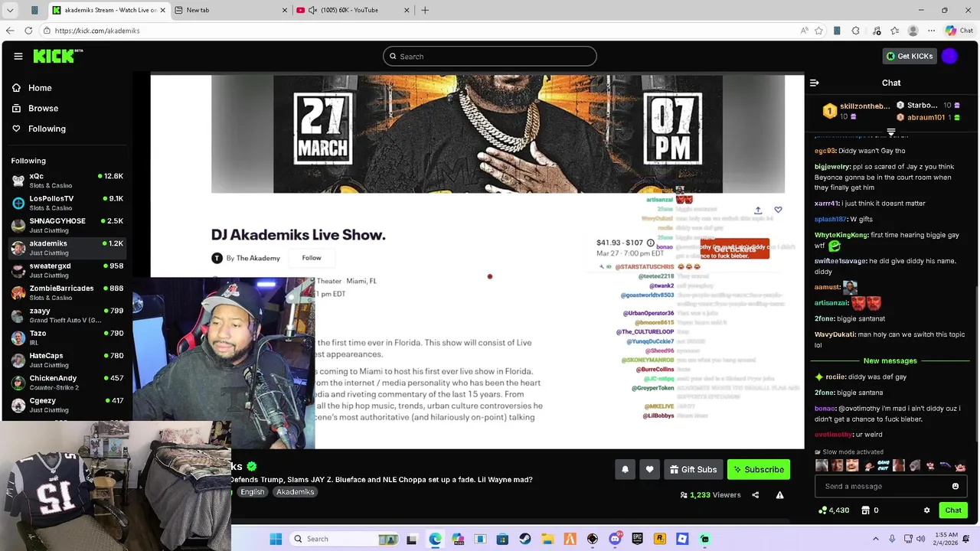
Task: Open Steam from the taskbar
Action: tap(524, 539)
